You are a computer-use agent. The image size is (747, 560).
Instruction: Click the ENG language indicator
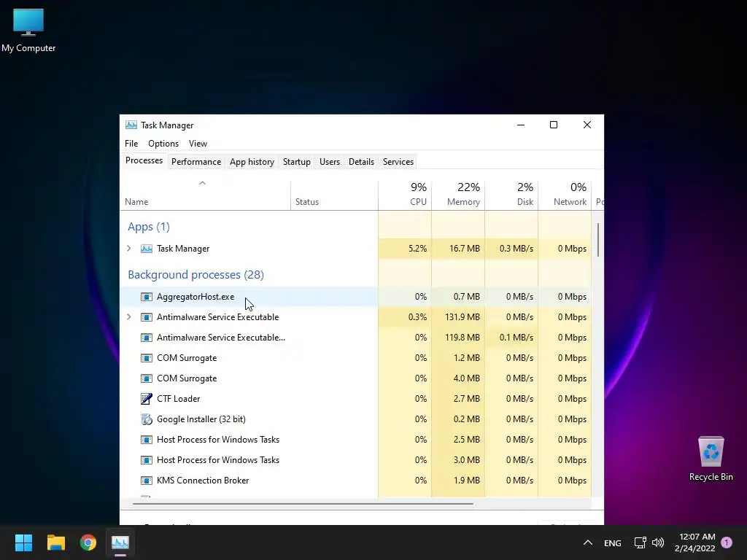pyautogui.click(x=613, y=542)
